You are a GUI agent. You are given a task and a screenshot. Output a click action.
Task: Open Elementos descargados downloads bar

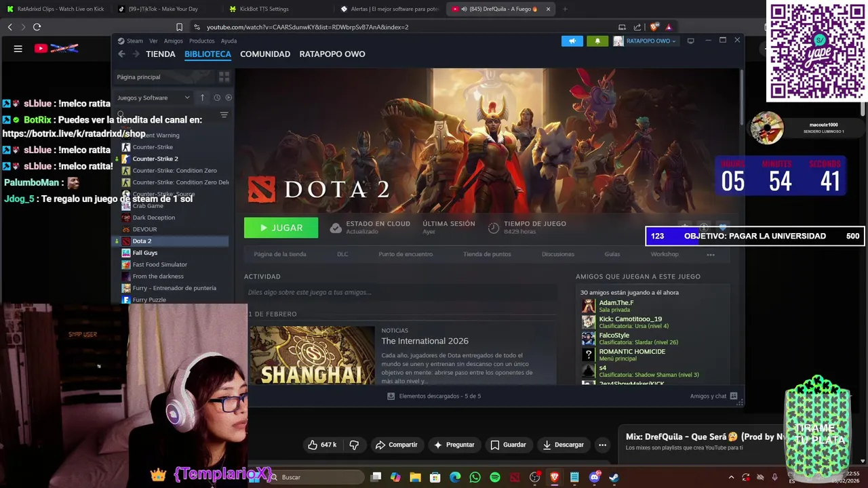pos(434,396)
